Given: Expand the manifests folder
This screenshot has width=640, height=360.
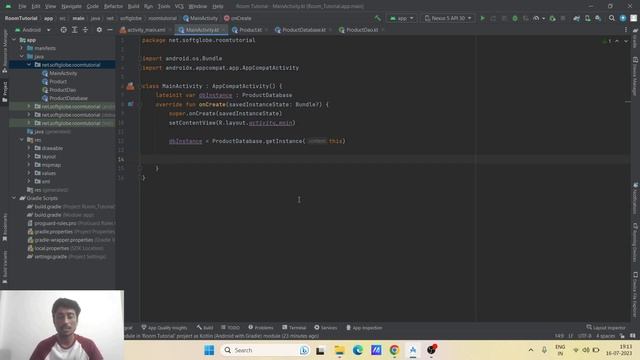Looking at the screenshot, I should pyautogui.click(x=22, y=48).
